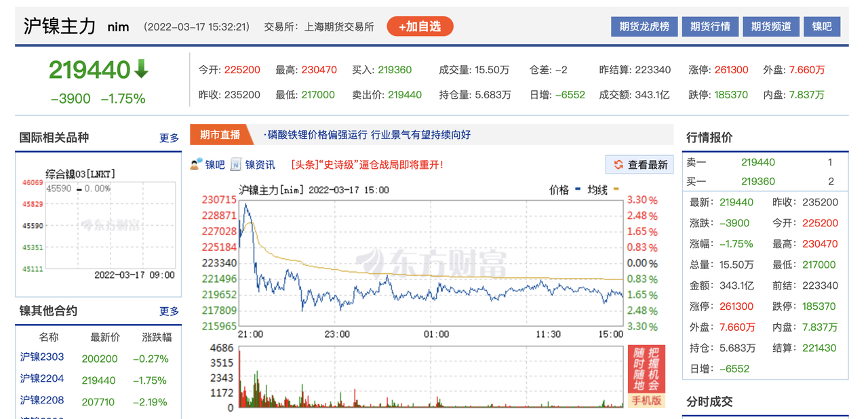The image size is (868, 419).
Task: Click the avatar icon beside the 镍吧 tab
Action: [x=195, y=164]
